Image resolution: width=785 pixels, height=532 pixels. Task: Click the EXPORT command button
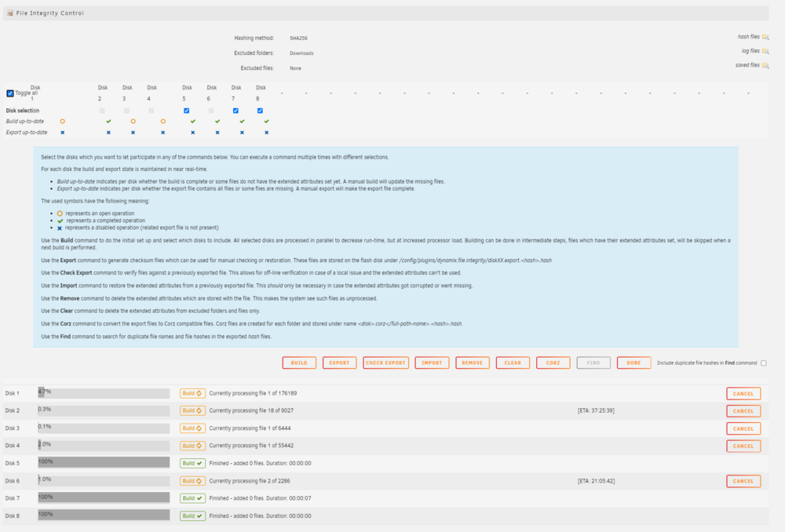coord(339,363)
